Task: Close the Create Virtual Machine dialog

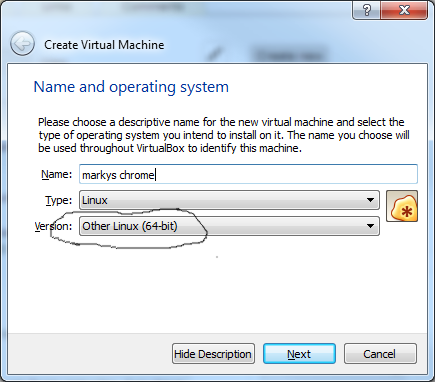Action: (x=404, y=10)
